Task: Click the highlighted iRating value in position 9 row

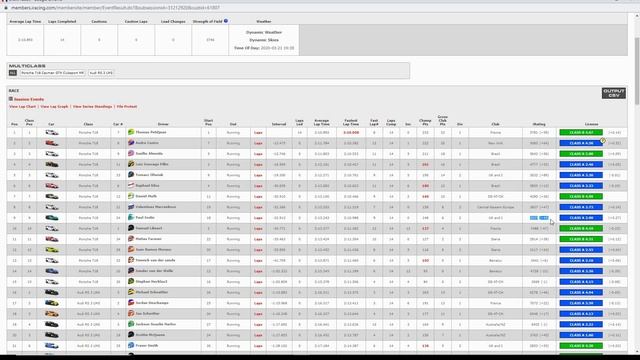Action: pos(539,218)
